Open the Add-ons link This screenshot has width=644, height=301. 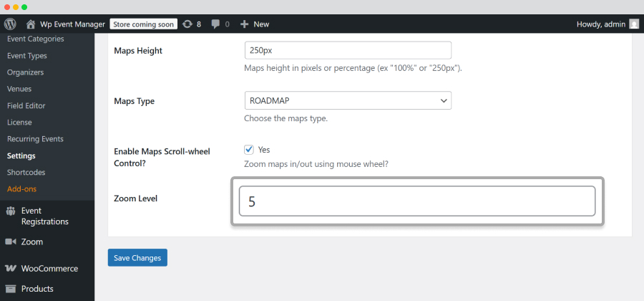pyautogui.click(x=21, y=189)
